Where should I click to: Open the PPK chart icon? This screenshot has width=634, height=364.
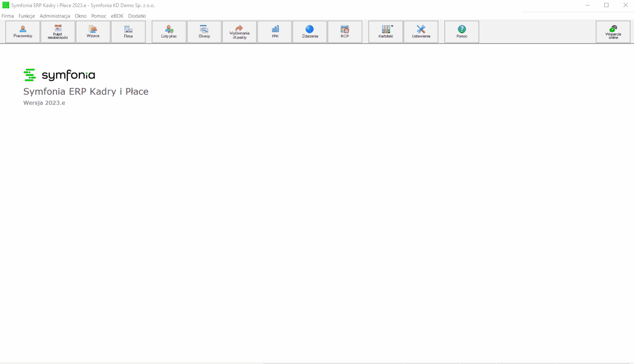click(275, 32)
